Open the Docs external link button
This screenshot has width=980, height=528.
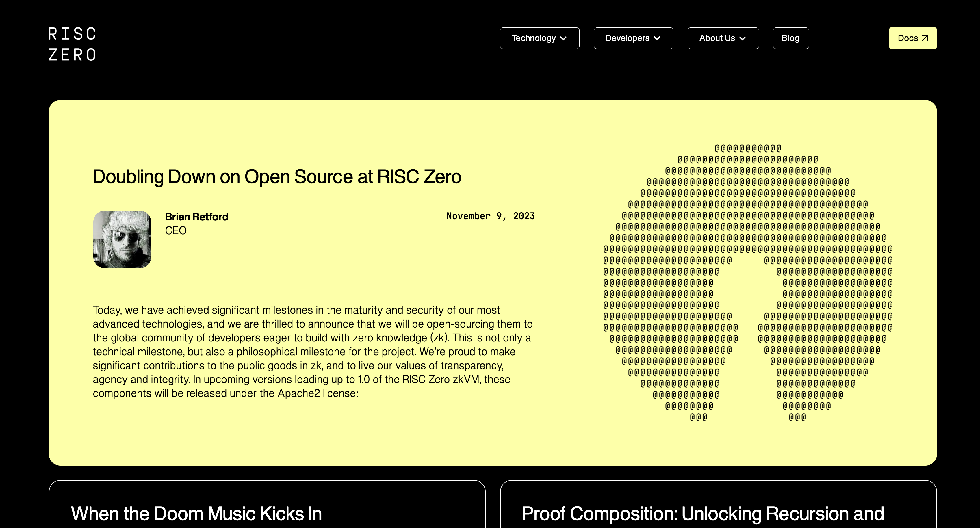tap(908, 38)
